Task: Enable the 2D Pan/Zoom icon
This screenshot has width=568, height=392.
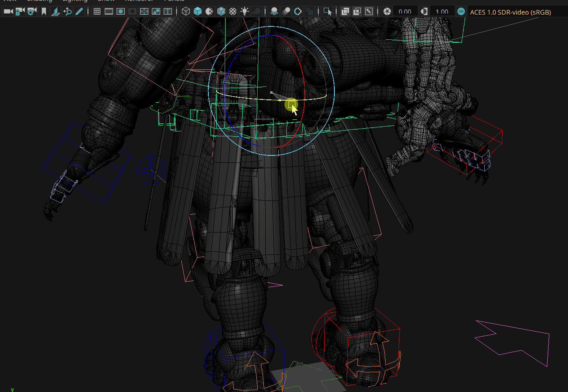Action: [x=67, y=11]
